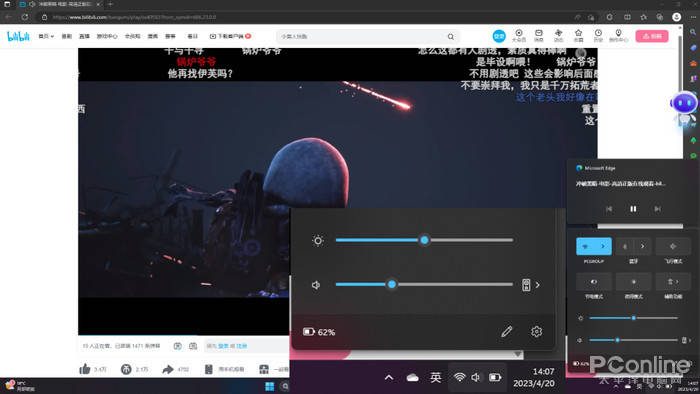Click the 用手机观看 button below the video
This screenshot has width=700, height=394.
pyautogui.click(x=225, y=369)
